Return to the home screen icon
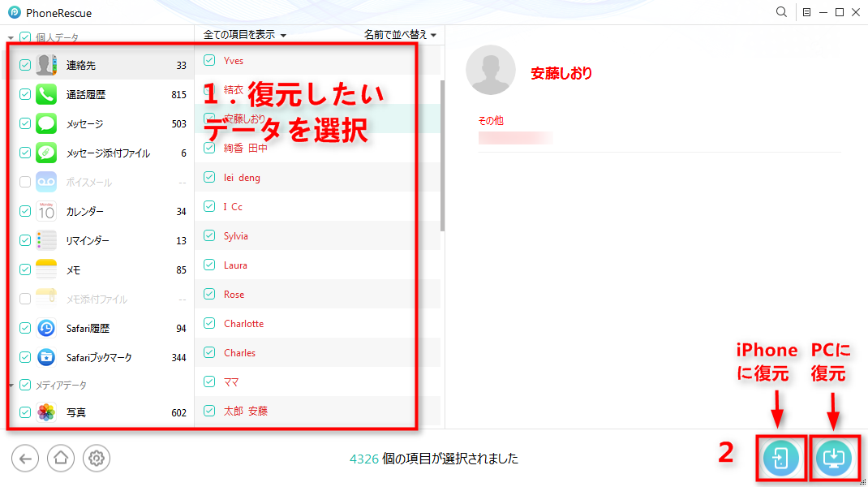This screenshot has height=487, width=868. (60, 459)
